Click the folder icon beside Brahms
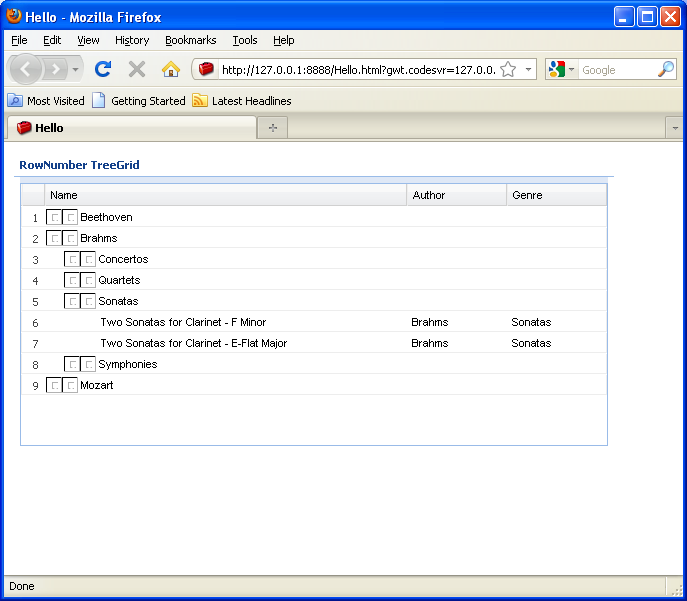687x601 pixels. click(x=70, y=238)
